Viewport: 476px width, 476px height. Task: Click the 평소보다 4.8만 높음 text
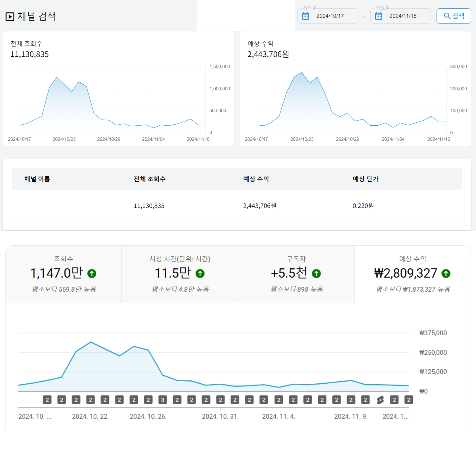(x=180, y=289)
